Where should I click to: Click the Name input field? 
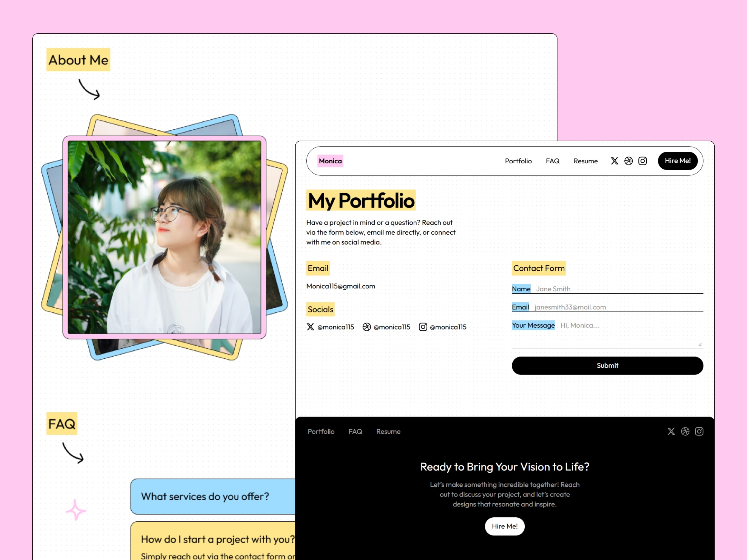click(618, 288)
